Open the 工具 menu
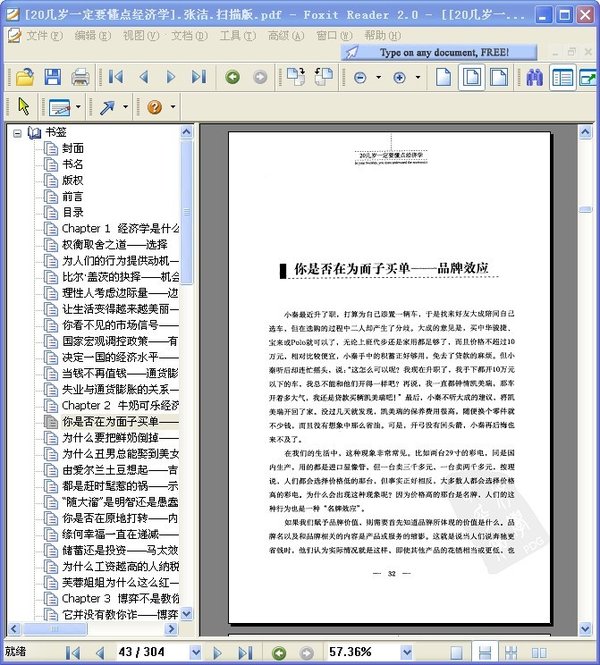The height and width of the screenshot is (665, 600). 237,36
